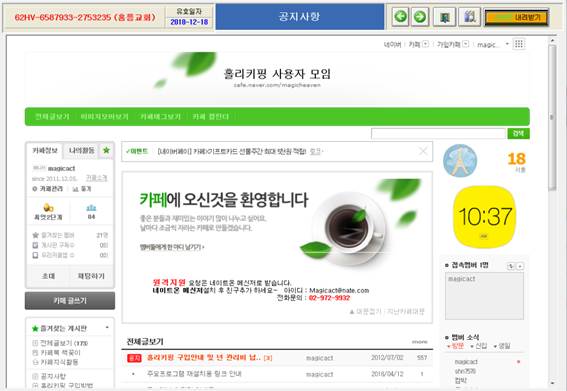
Task: Open 카페태그보기 in the green menu bar
Action: pos(160,116)
